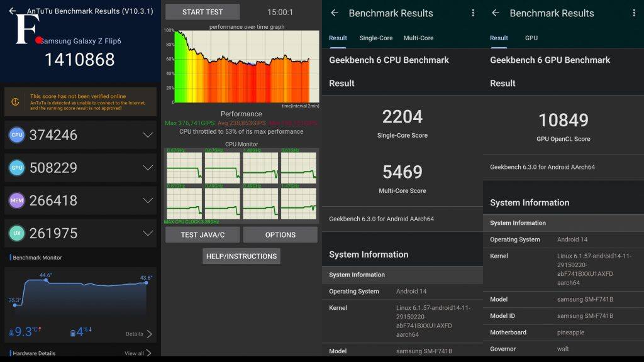This screenshot has width=644, height=362.
Task: Tap the CPU score badge icon
Action: pyautogui.click(x=17, y=135)
